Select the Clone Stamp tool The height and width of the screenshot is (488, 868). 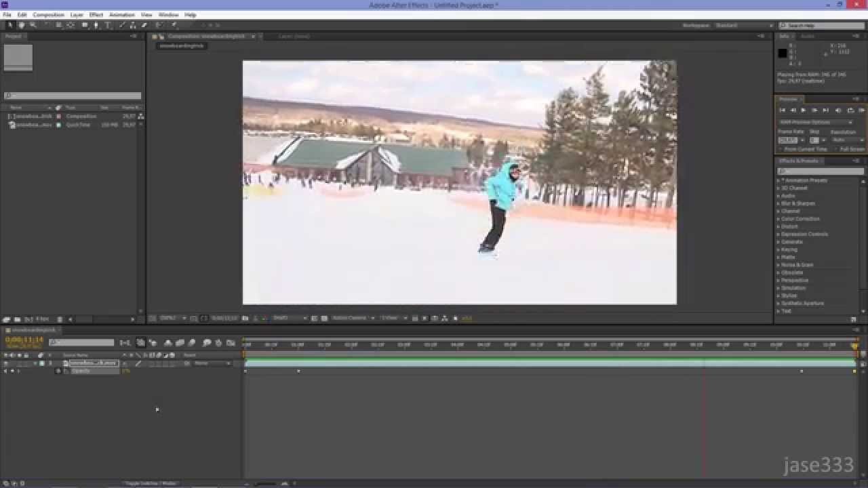click(133, 25)
